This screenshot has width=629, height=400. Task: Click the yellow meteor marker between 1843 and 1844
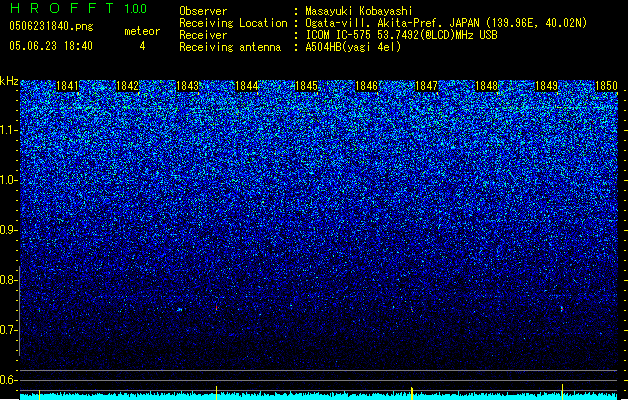217,393
